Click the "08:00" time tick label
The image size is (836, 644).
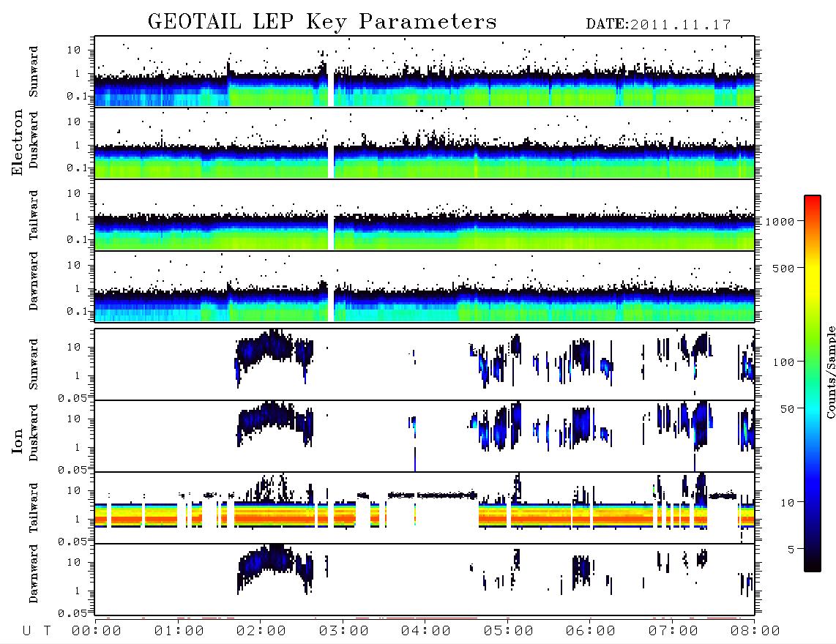point(755,632)
